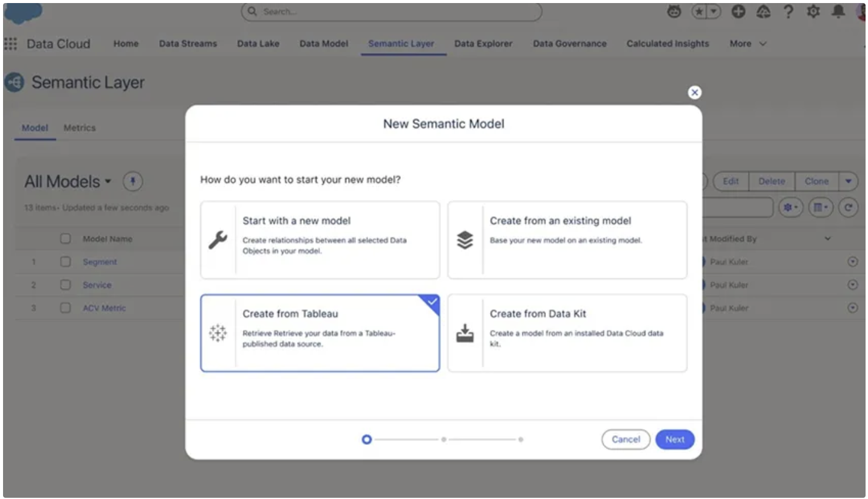Click the Tableau logo icon
The height and width of the screenshot is (499, 868).
217,333
